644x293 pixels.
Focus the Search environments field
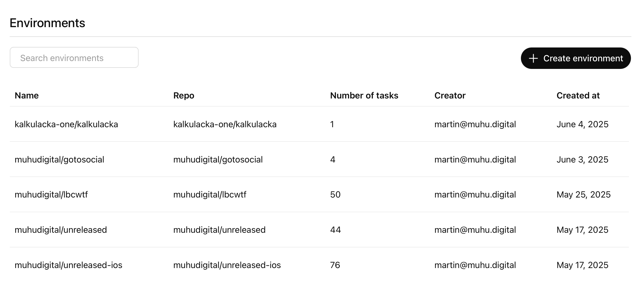pos(74,58)
